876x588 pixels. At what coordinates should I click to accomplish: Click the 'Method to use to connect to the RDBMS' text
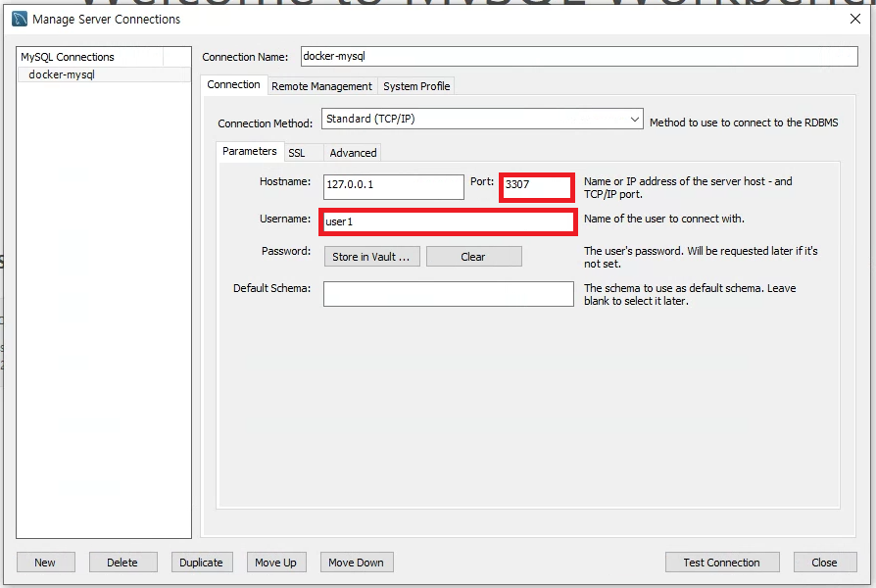[x=744, y=122]
